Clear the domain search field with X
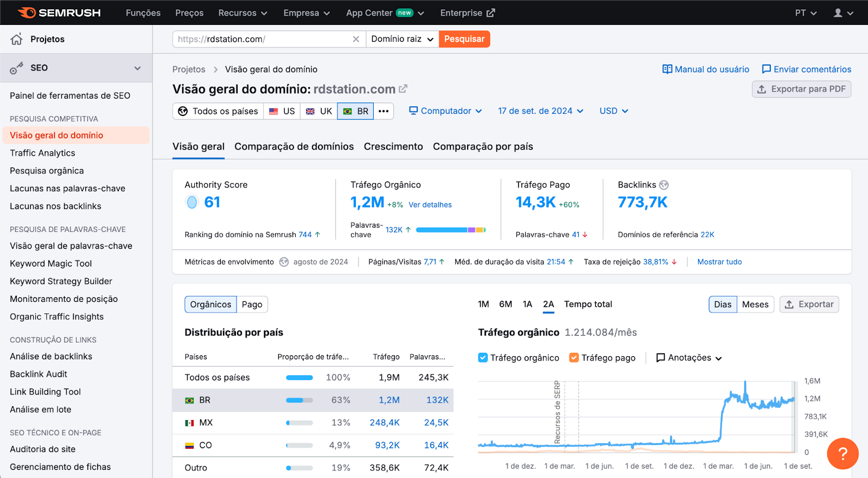868x478 pixels. point(356,39)
